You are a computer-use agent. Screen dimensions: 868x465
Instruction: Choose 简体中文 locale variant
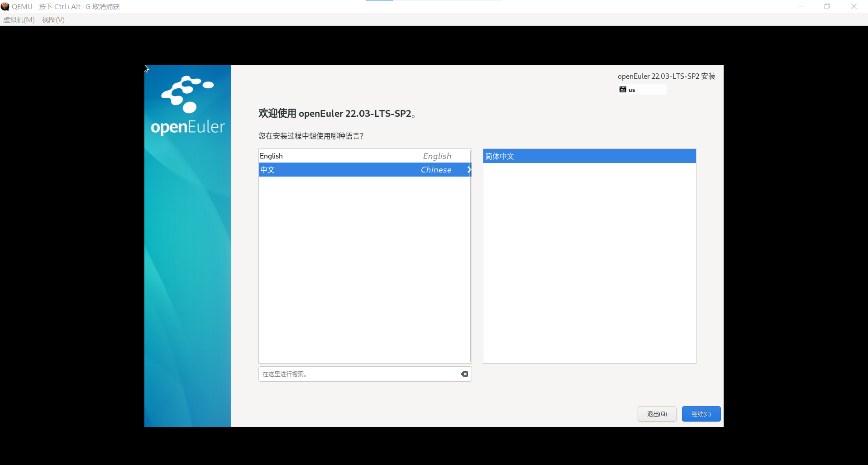589,156
